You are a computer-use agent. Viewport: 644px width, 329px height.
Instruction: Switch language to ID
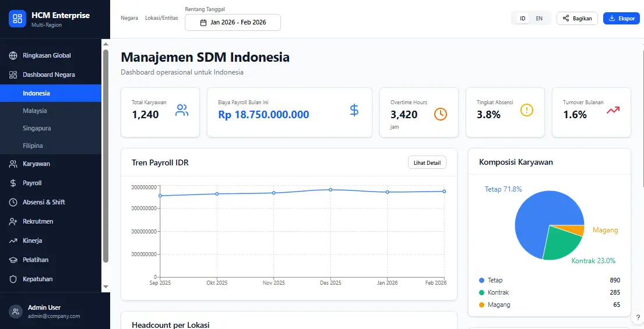point(522,19)
